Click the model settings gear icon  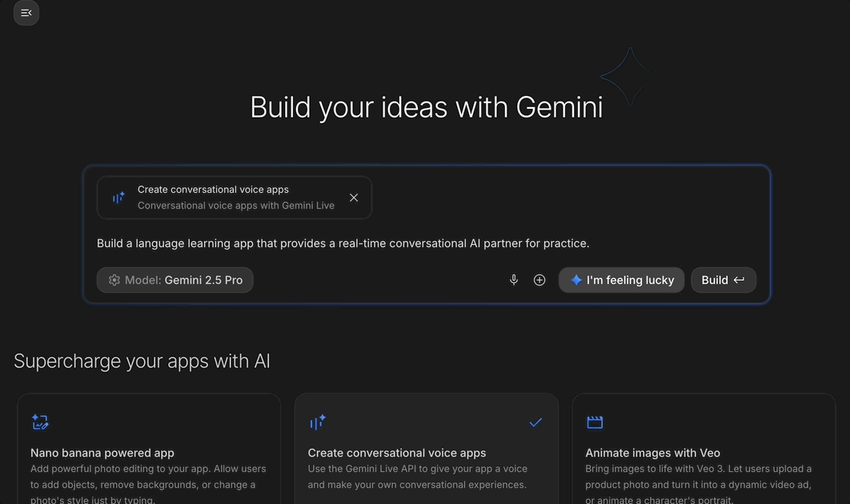pyautogui.click(x=114, y=280)
